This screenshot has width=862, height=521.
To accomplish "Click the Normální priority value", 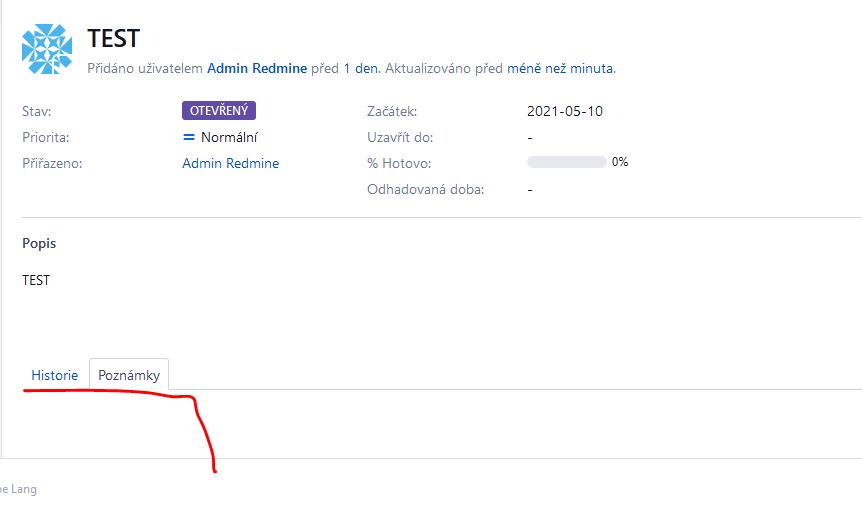I will [x=229, y=137].
